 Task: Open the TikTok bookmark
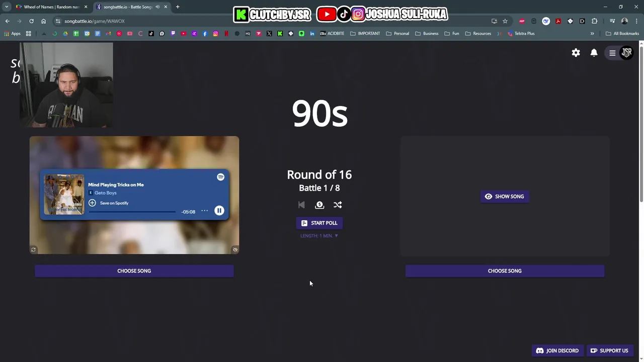point(151,34)
